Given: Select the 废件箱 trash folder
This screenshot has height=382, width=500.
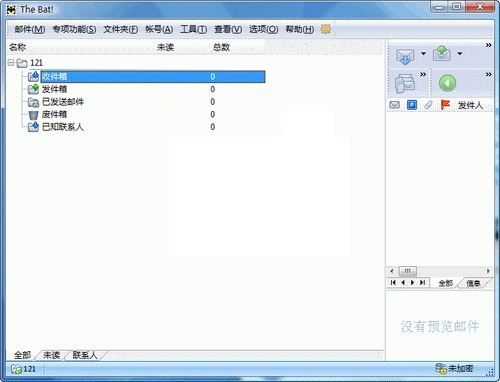Looking at the screenshot, I should point(54,114).
